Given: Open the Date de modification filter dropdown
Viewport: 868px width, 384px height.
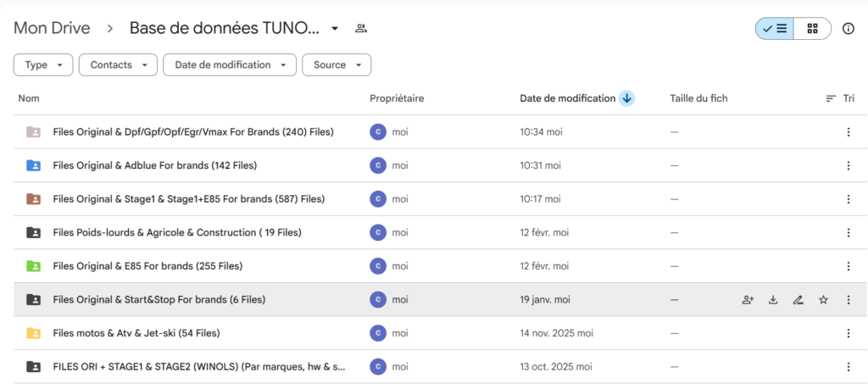Looking at the screenshot, I should [230, 64].
